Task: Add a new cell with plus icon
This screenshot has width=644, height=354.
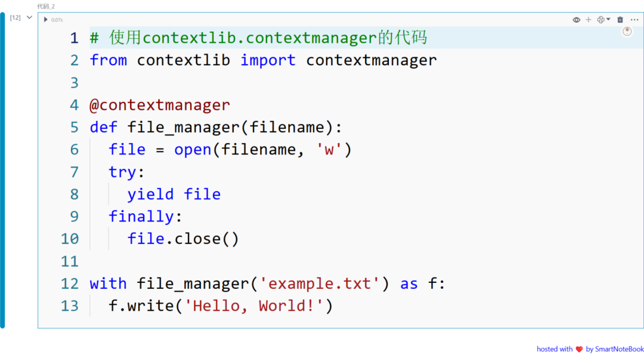Action: click(x=588, y=20)
